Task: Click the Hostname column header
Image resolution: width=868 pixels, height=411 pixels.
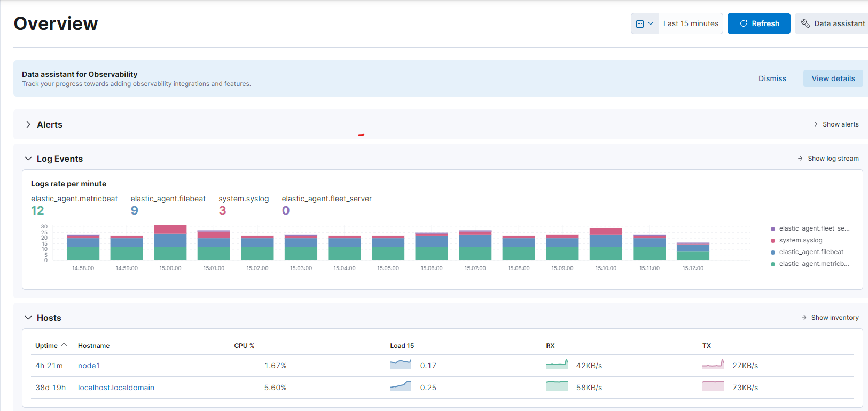Action: (x=94, y=346)
